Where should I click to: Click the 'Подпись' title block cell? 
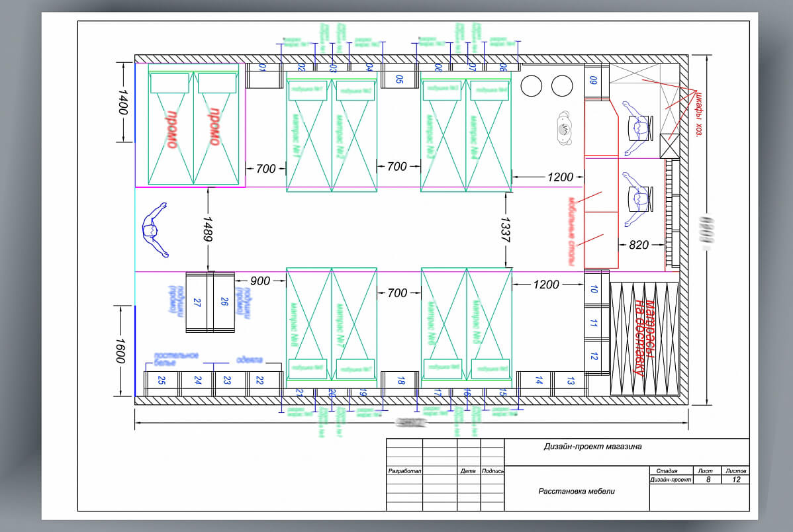click(492, 471)
